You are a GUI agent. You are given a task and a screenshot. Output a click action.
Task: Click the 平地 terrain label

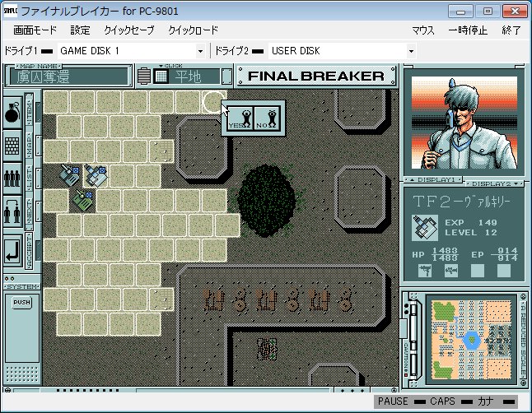click(x=188, y=77)
